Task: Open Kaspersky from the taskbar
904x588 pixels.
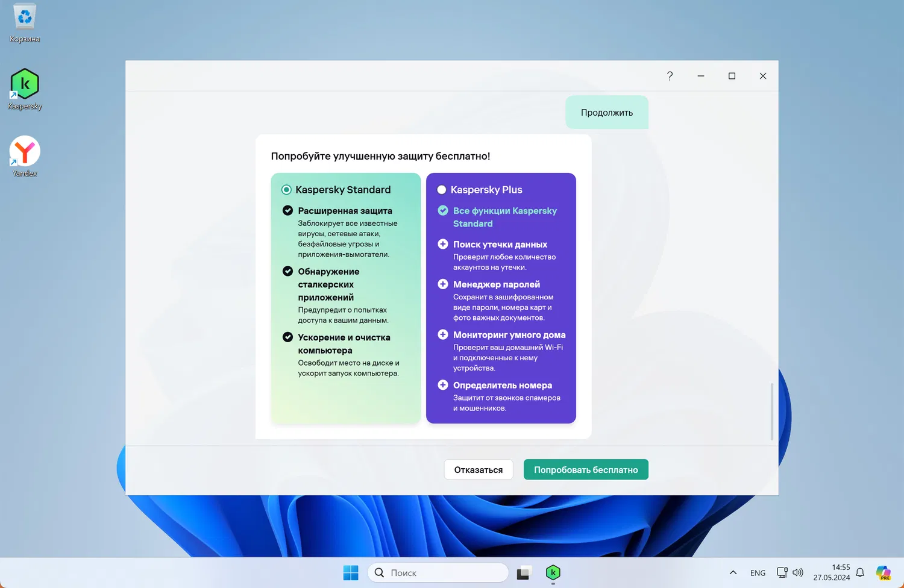Action: pos(553,572)
